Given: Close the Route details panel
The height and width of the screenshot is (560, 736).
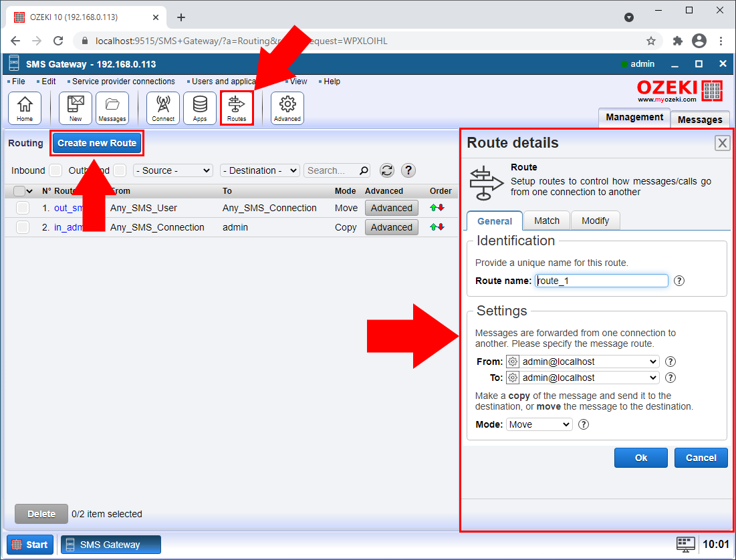Looking at the screenshot, I should [x=723, y=143].
